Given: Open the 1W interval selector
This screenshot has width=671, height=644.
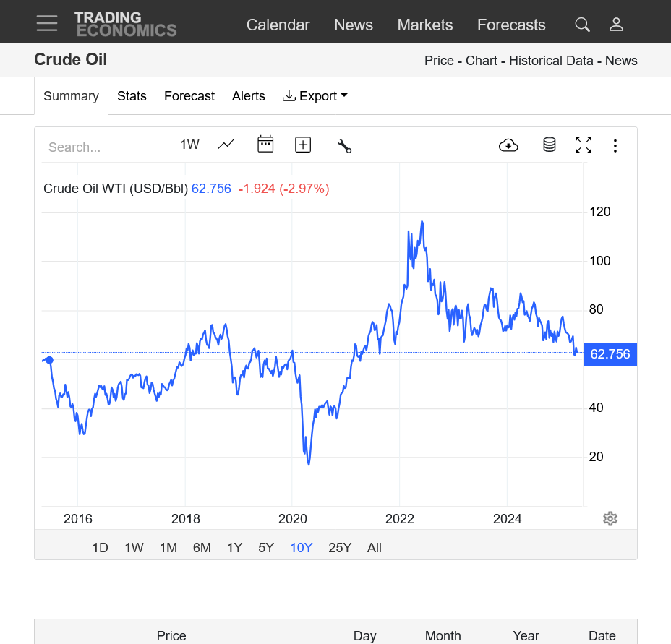Looking at the screenshot, I should (x=189, y=145).
